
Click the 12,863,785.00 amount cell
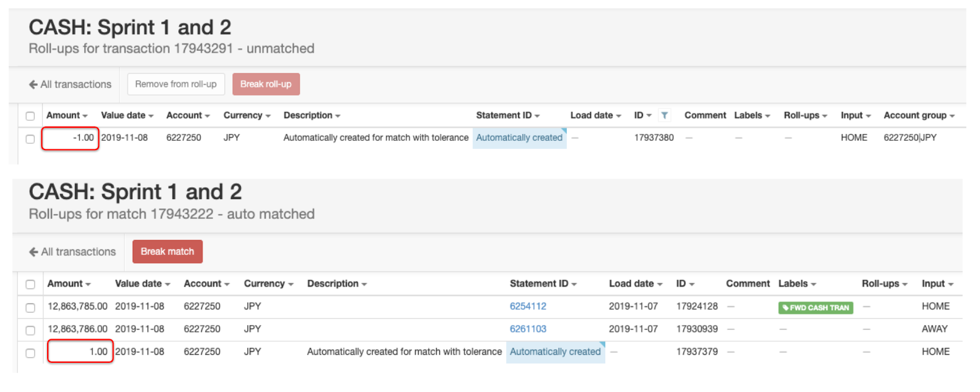(x=77, y=306)
